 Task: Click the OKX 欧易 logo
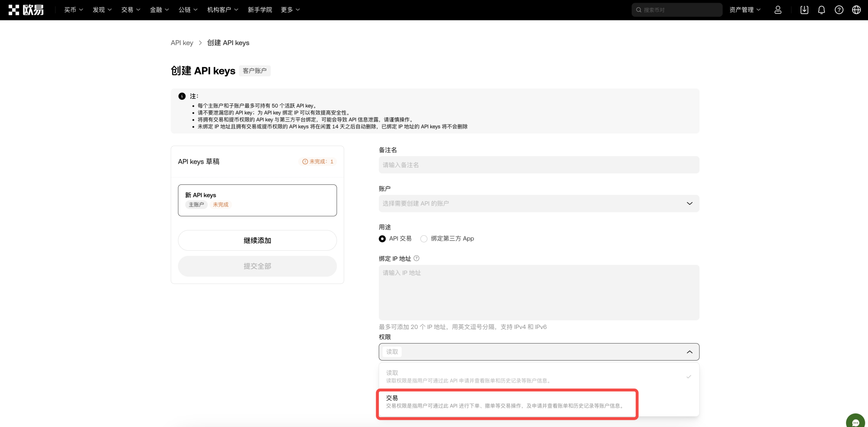pos(26,10)
